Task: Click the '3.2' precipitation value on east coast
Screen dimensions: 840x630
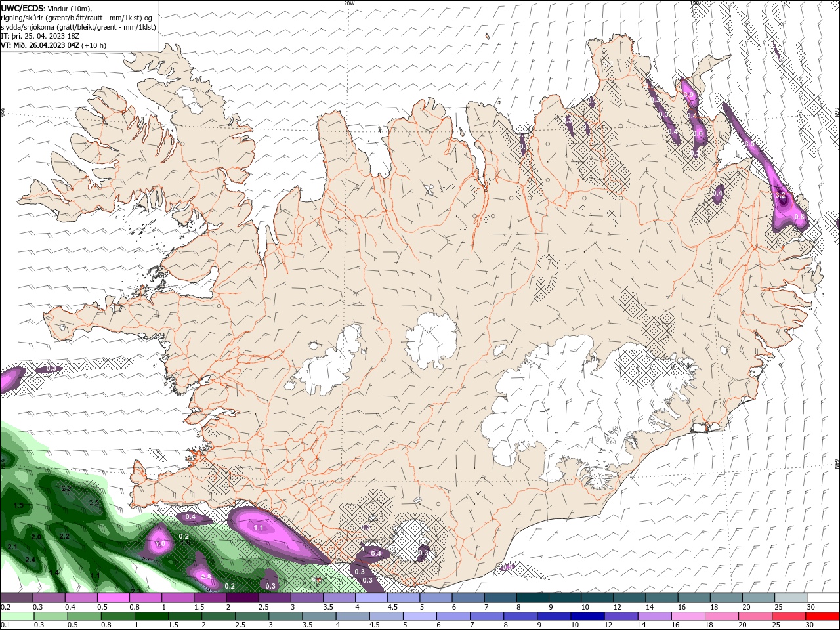Action: point(781,195)
